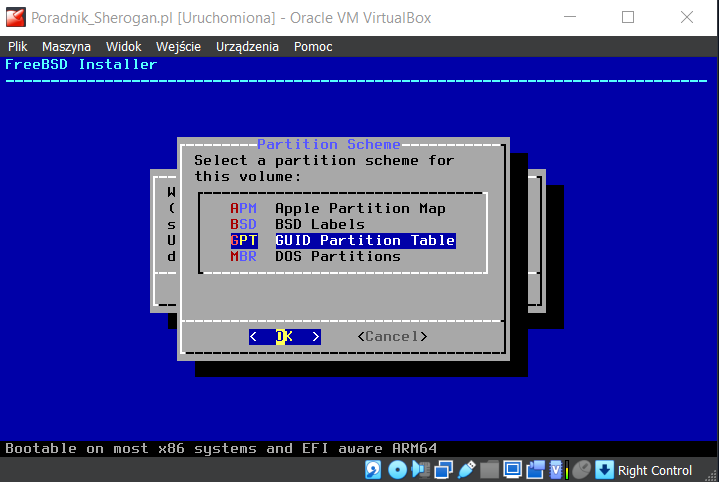Click the USB devices status icon
The width and height of the screenshot is (719, 485).
[466, 470]
